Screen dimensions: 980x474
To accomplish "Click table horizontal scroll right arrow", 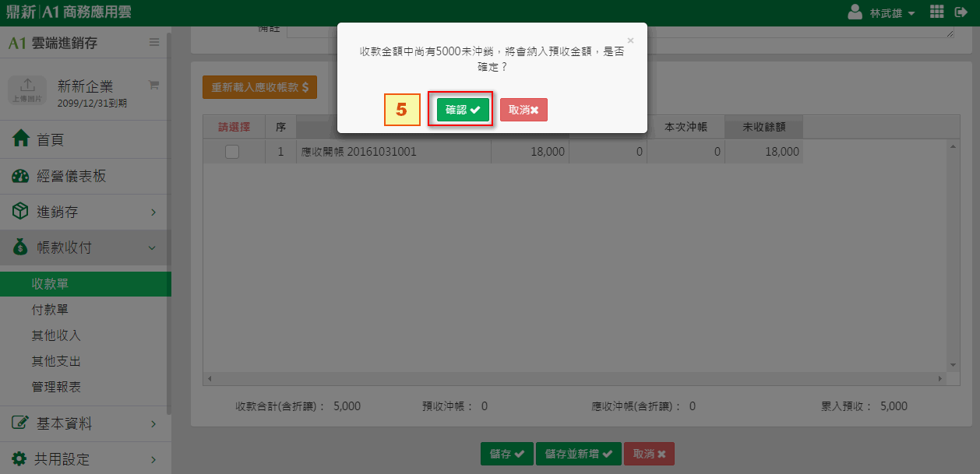I will [942, 379].
